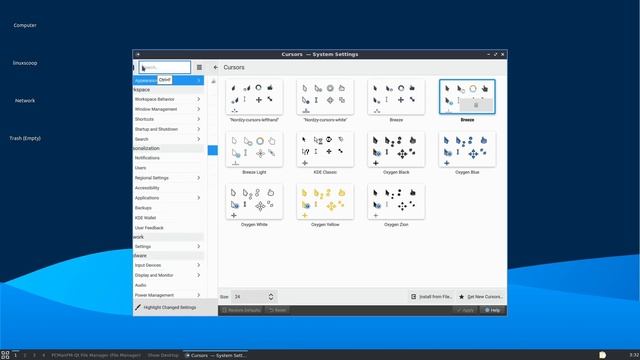This screenshot has height=360, width=640.
Task: Expand the Search category chevron
Action: click(199, 139)
